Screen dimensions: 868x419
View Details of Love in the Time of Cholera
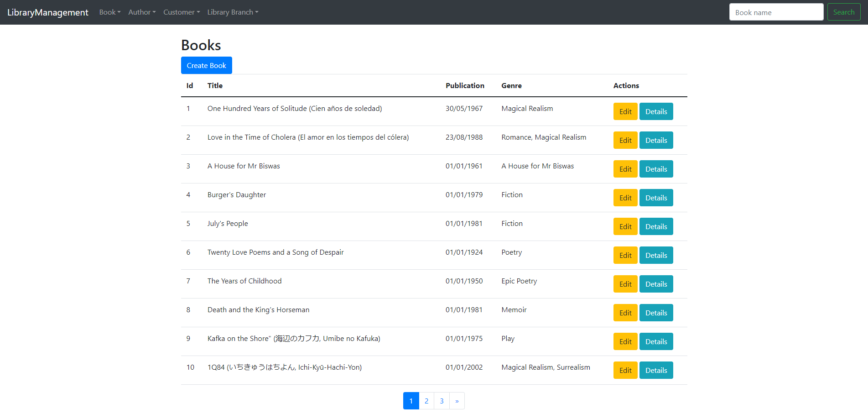click(x=656, y=140)
